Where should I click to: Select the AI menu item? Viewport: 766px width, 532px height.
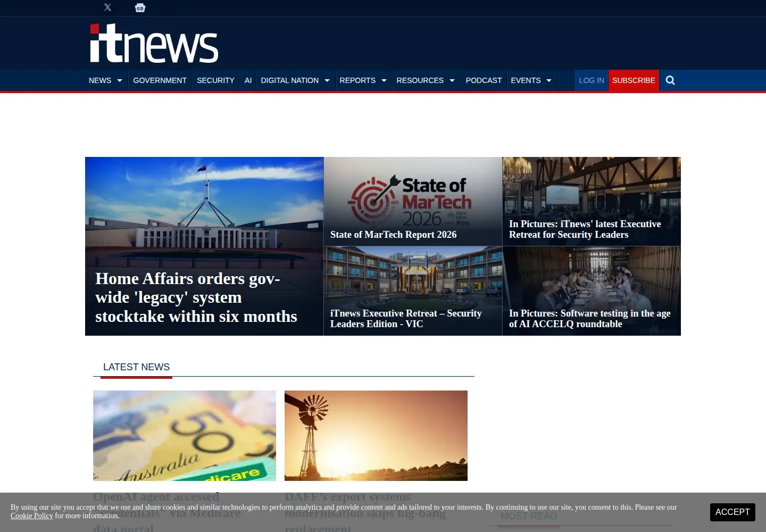pyautogui.click(x=248, y=80)
